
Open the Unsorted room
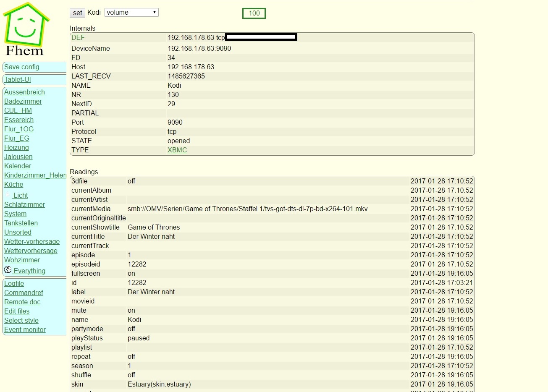[x=18, y=233]
